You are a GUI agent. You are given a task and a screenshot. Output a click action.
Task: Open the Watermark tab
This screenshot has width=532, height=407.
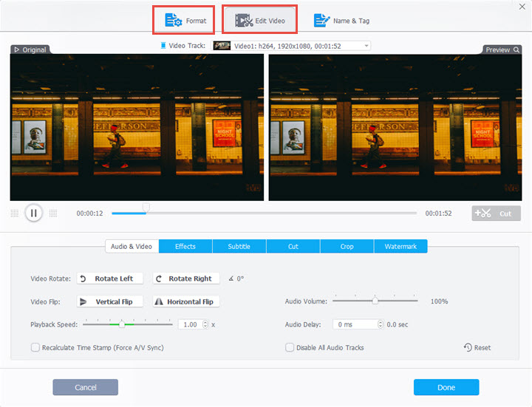[400, 247]
